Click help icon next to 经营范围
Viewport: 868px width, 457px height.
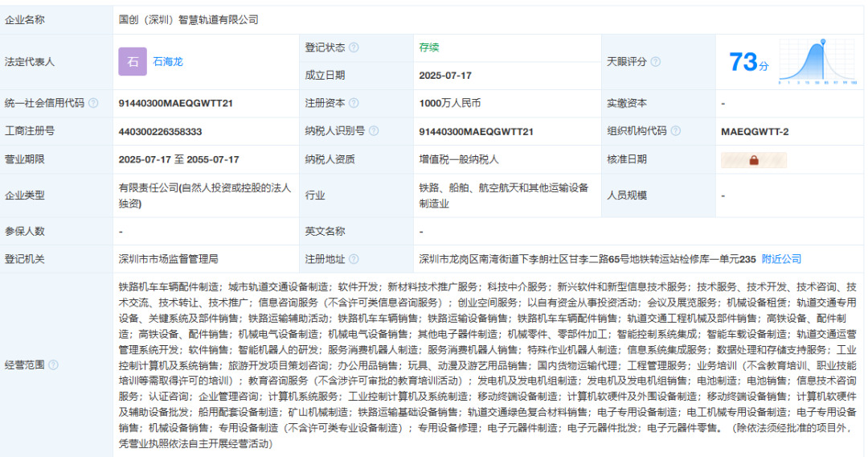point(54,364)
